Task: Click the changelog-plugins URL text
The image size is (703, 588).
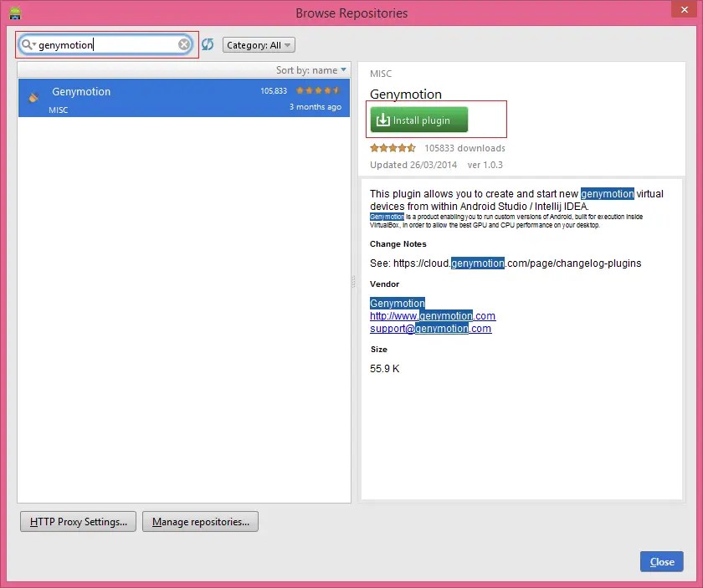Action: tap(517, 263)
